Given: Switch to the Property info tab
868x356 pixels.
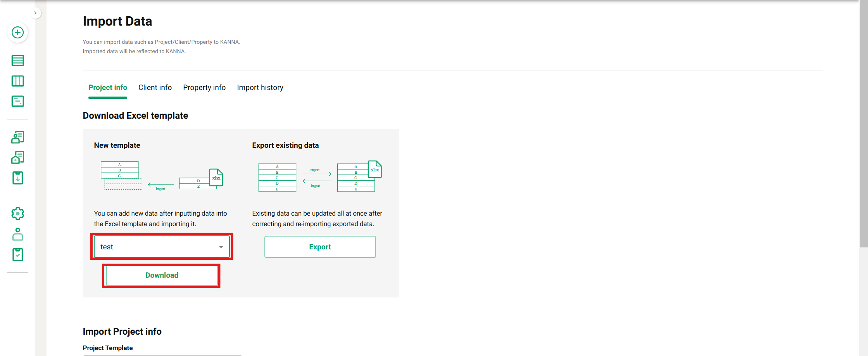Looking at the screenshot, I should pyautogui.click(x=204, y=88).
